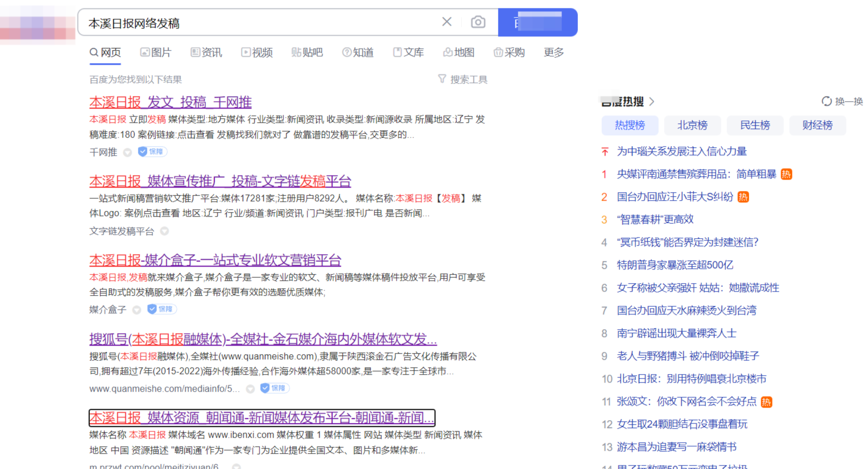Open the 贴吧 tab
The image size is (868, 469).
click(307, 52)
